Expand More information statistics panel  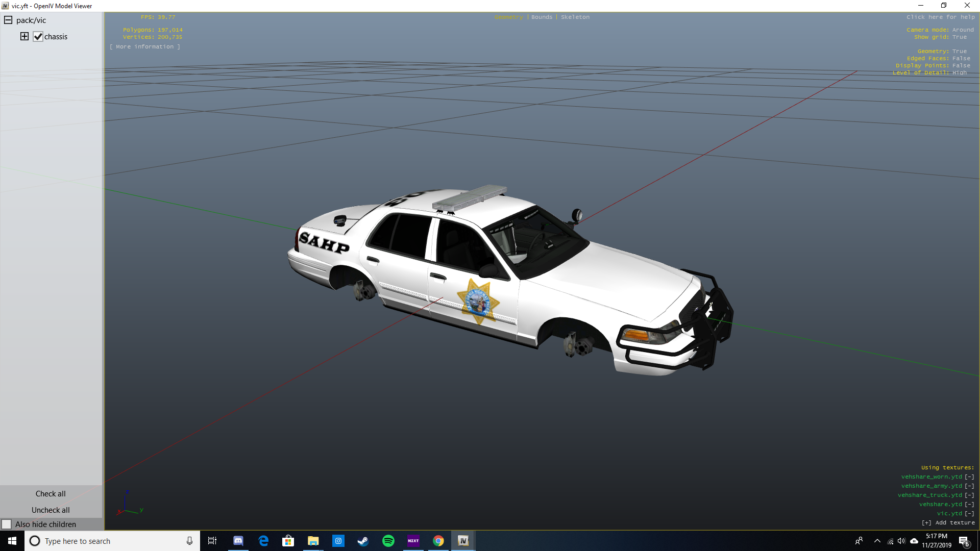(x=145, y=47)
